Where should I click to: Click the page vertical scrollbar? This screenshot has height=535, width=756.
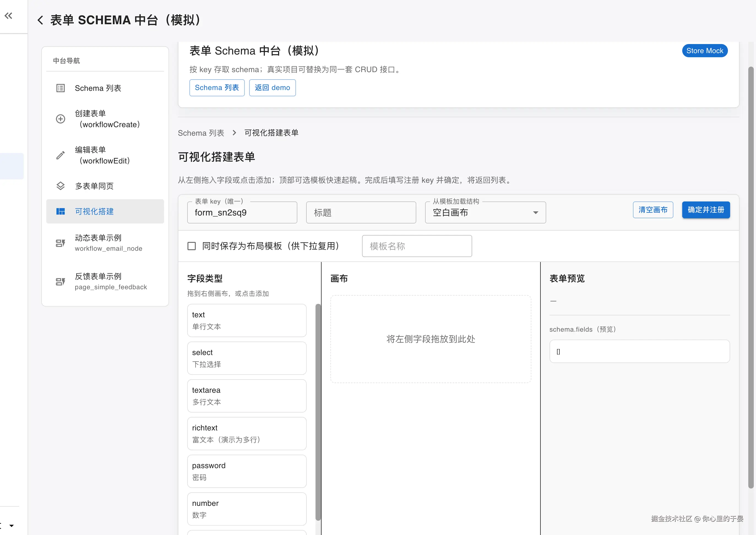(x=751, y=277)
